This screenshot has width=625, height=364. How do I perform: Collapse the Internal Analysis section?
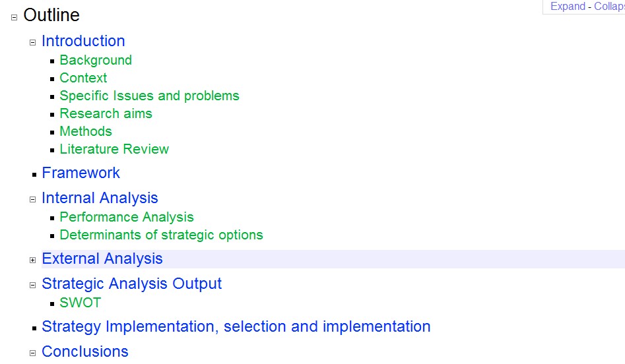pyautogui.click(x=33, y=200)
